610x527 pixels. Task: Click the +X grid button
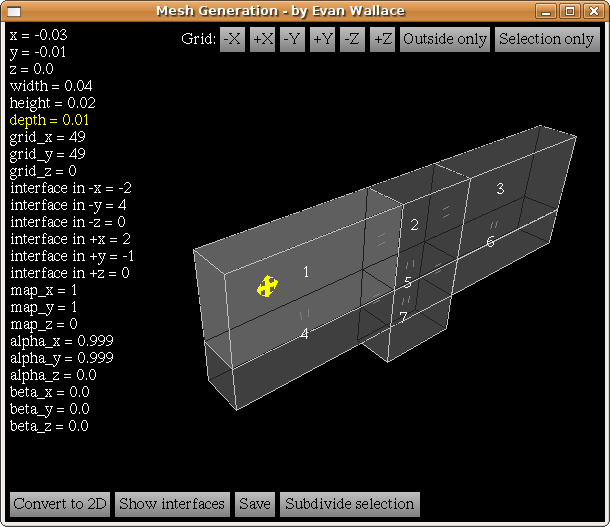(x=263, y=39)
